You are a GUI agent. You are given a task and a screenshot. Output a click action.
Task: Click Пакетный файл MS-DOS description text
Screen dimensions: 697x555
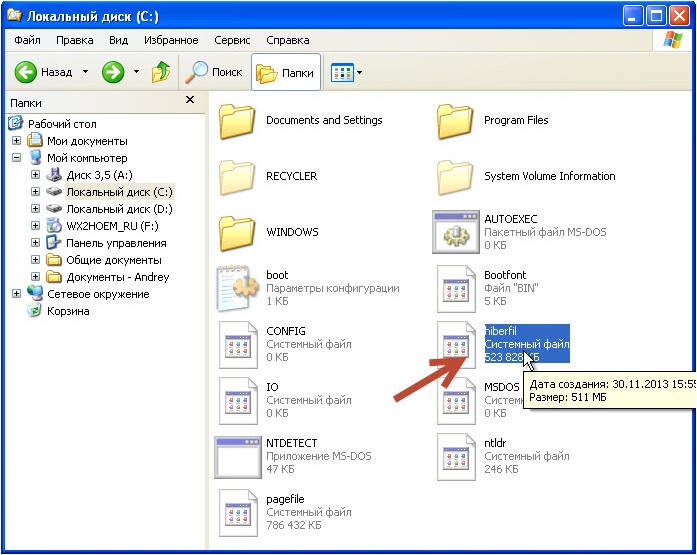pos(545,232)
